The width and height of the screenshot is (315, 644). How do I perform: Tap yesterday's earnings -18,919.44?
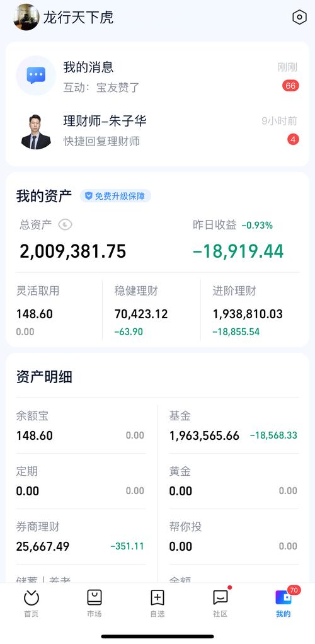click(x=238, y=251)
